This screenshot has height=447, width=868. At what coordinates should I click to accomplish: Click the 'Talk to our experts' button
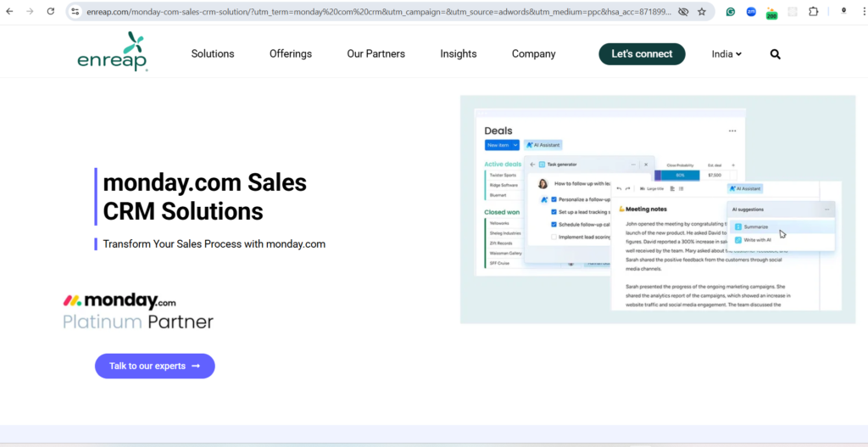pyautogui.click(x=154, y=366)
